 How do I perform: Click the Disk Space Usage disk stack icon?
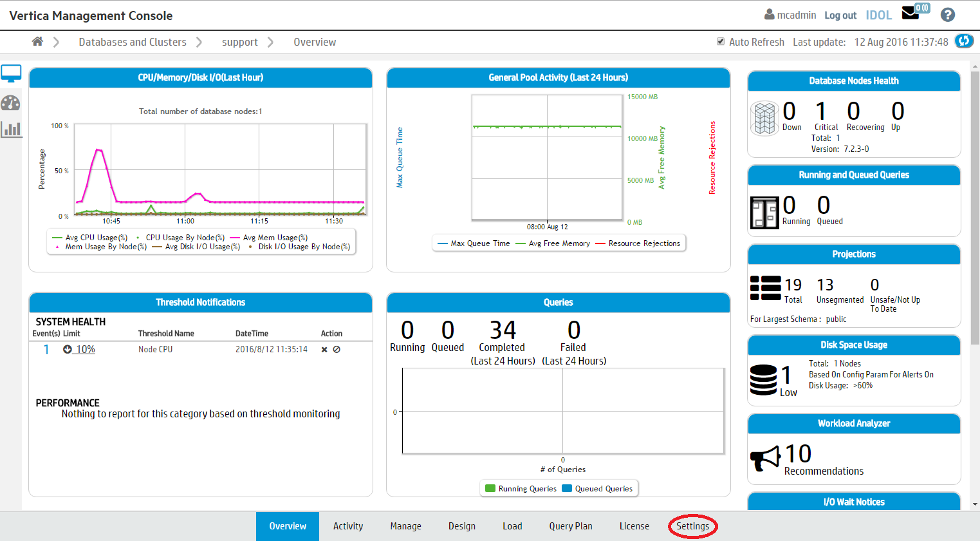[764, 379]
